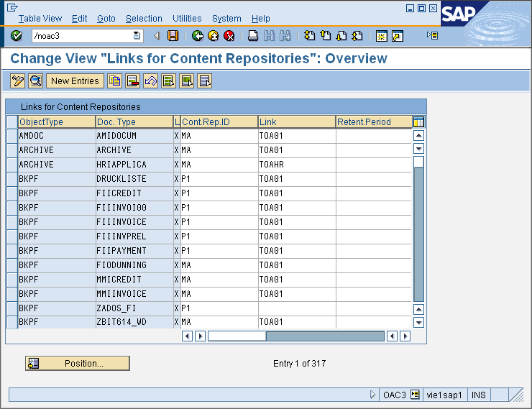532x409 pixels.
Task: Click the New Entries button
Action: pos(75,81)
